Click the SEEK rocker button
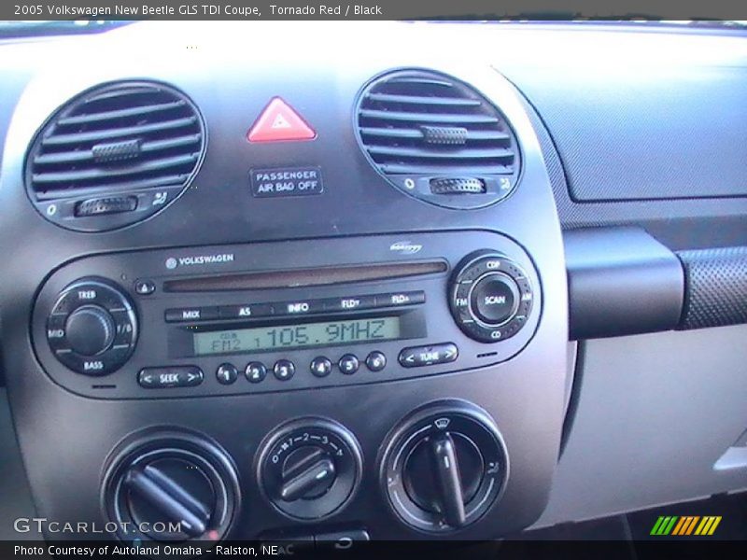This screenshot has width=747, height=560. pyautogui.click(x=170, y=378)
